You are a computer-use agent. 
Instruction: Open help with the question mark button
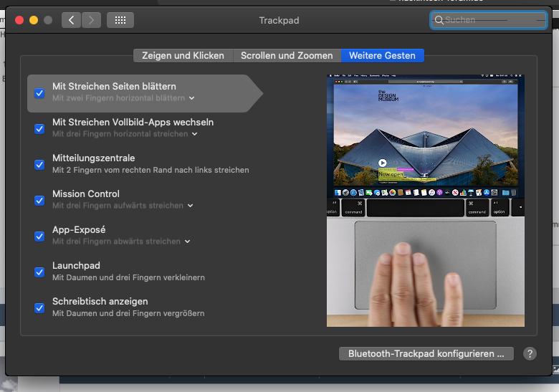pyautogui.click(x=530, y=354)
